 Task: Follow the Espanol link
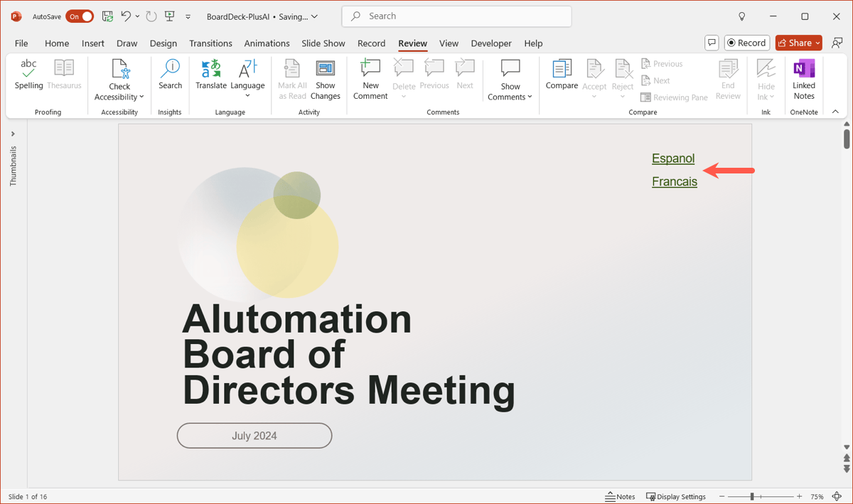coord(673,159)
